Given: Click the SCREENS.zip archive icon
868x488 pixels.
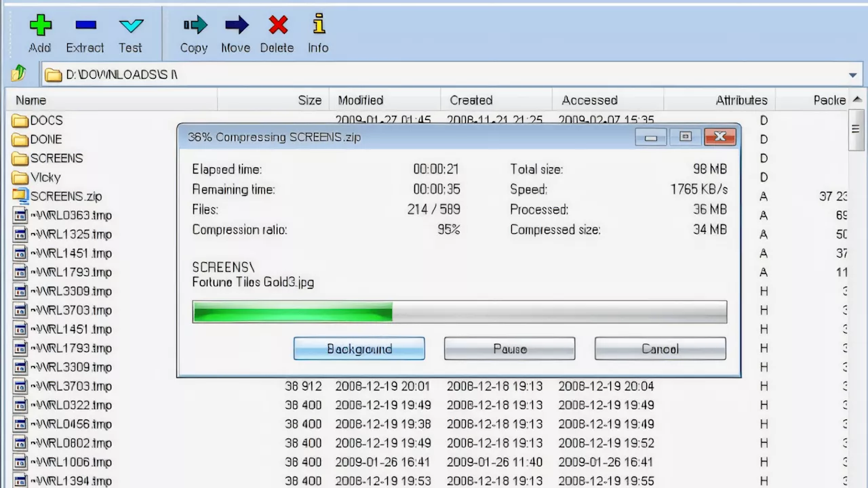Looking at the screenshot, I should click(x=20, y=197).
